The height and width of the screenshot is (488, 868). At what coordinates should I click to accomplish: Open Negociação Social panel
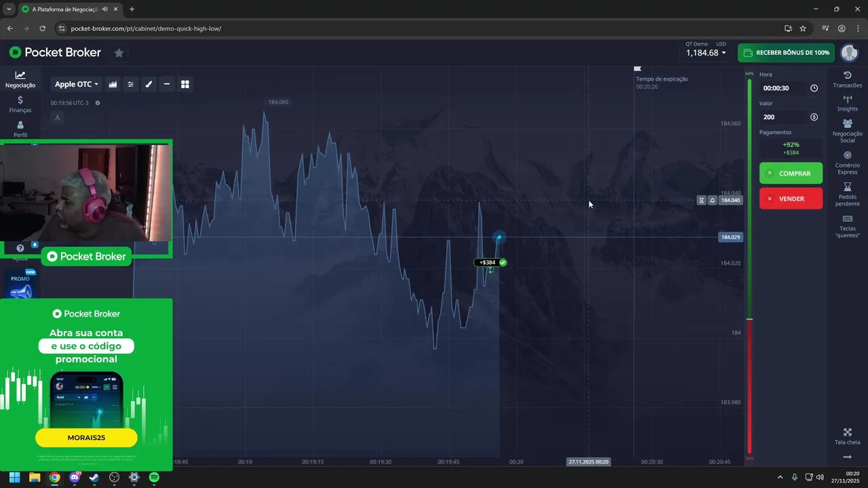point(847,131)
